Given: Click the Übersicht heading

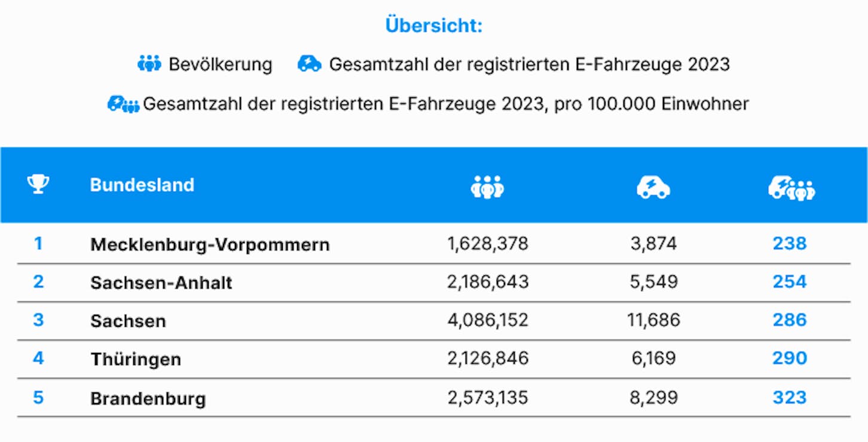Looking at the screenshot, I should [x=434, y=26].
